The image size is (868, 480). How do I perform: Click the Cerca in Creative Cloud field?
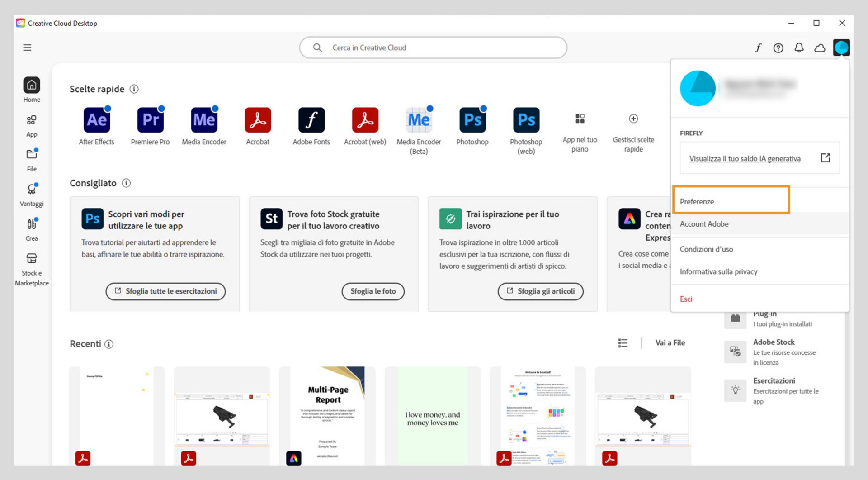click(433, 48)
